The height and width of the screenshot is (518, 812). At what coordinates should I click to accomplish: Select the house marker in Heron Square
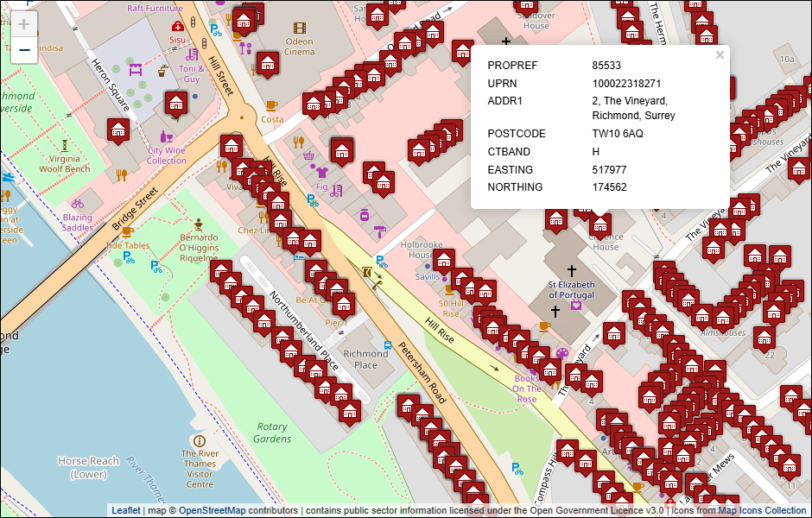tap(118, 130)
